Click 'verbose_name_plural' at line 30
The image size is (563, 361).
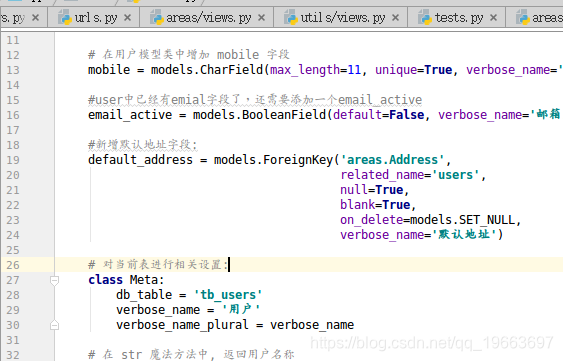click(182, 325)
